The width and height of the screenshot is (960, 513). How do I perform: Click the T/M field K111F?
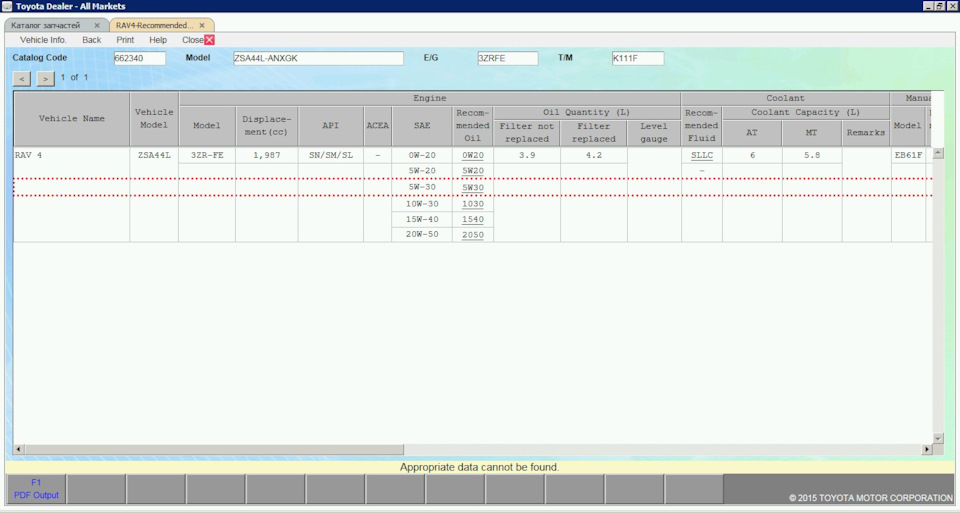click(x=637, y=58)
